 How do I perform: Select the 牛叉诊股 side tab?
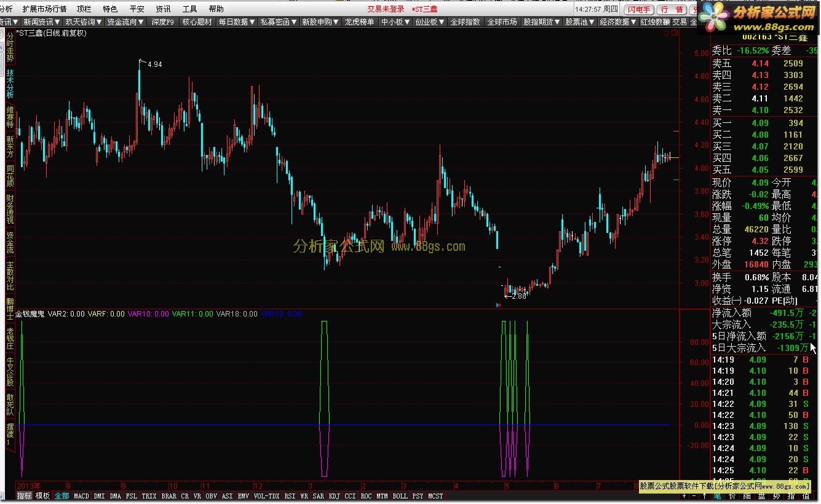coord(10,372)
